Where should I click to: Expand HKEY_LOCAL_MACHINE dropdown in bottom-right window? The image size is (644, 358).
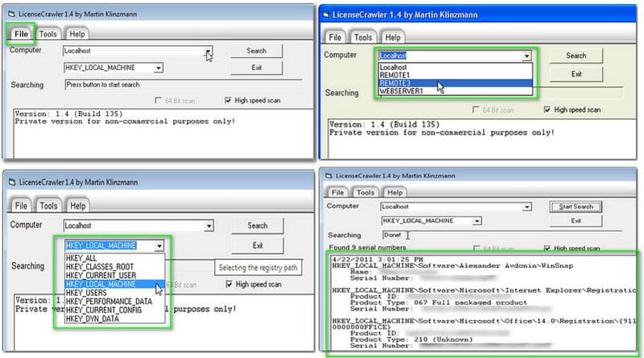click(477, 221)
